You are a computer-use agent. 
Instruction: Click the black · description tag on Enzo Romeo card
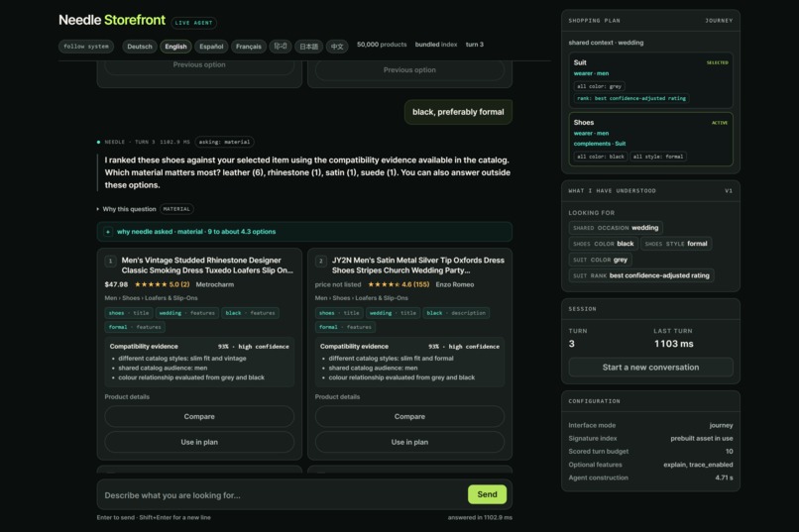tap(456, 313)
